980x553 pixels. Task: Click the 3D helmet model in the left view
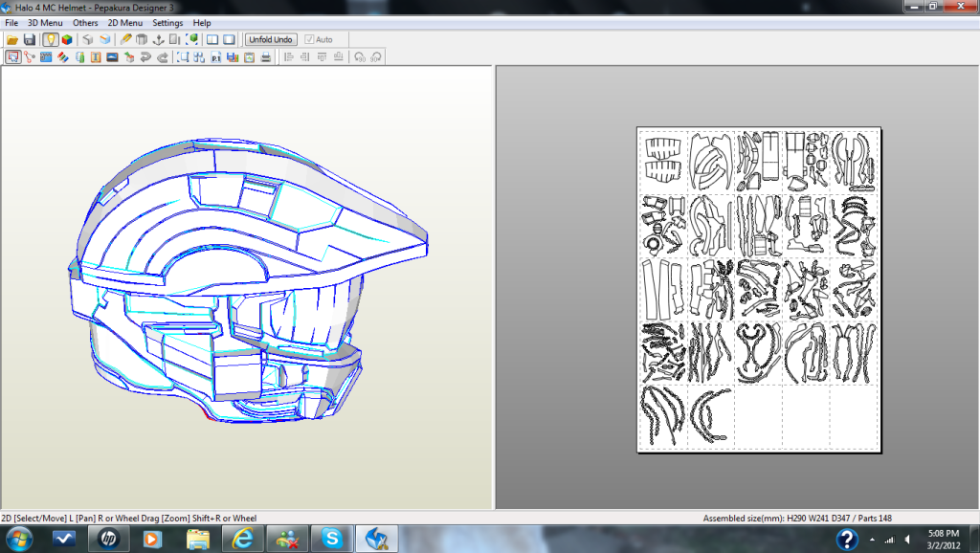[248, 280]
